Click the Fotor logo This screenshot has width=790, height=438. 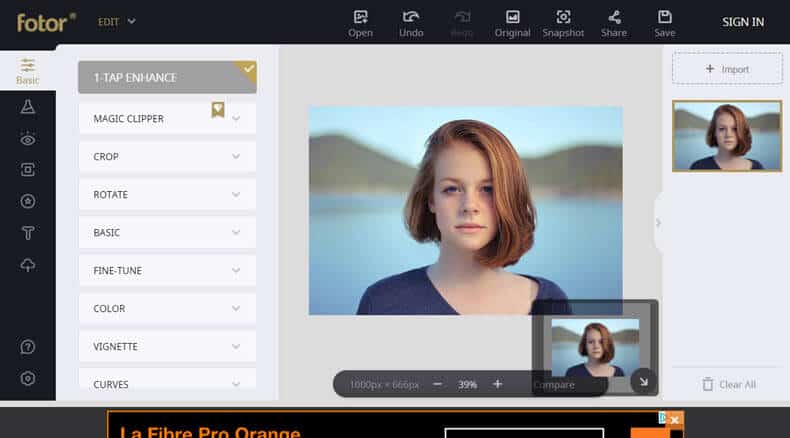tap(46, 22)
